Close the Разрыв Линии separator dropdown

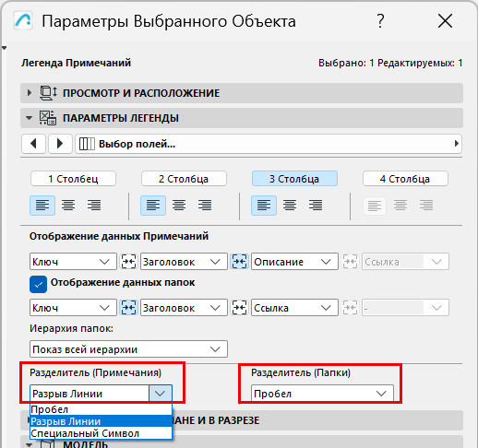point(161,394)
